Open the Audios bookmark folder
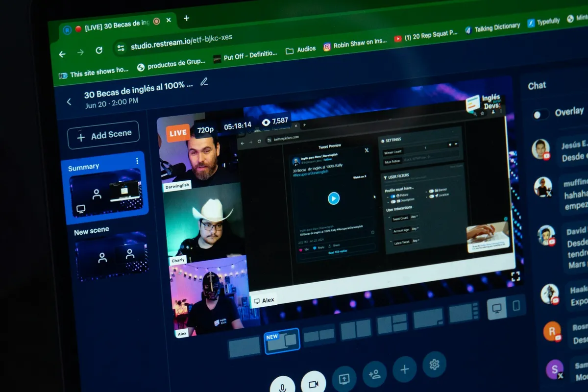 point(301,50)
